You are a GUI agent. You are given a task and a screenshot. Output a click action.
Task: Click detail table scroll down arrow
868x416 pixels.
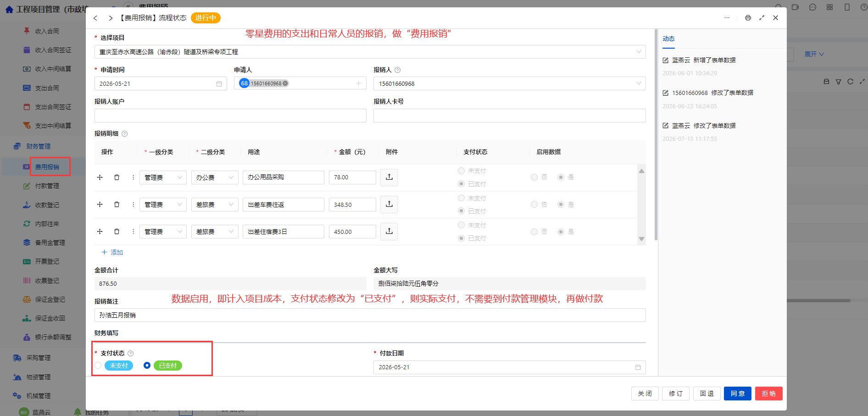pyautogui.click(x=642, y=239)
